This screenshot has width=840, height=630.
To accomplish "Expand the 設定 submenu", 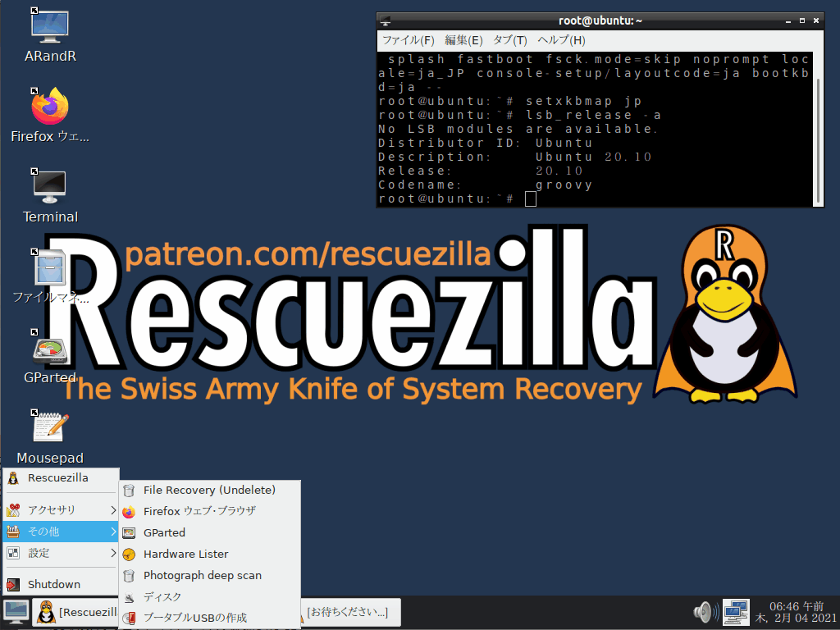I will (61, 553).
